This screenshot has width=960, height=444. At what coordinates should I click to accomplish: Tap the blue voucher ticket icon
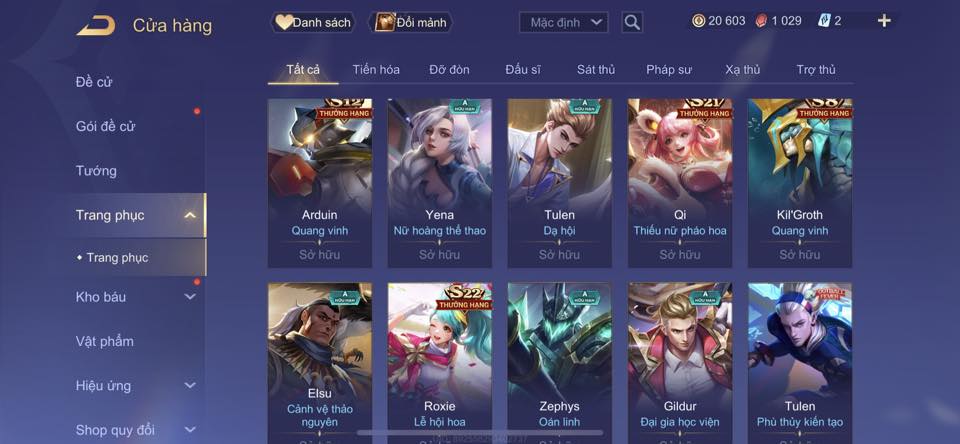pos(824,21)
